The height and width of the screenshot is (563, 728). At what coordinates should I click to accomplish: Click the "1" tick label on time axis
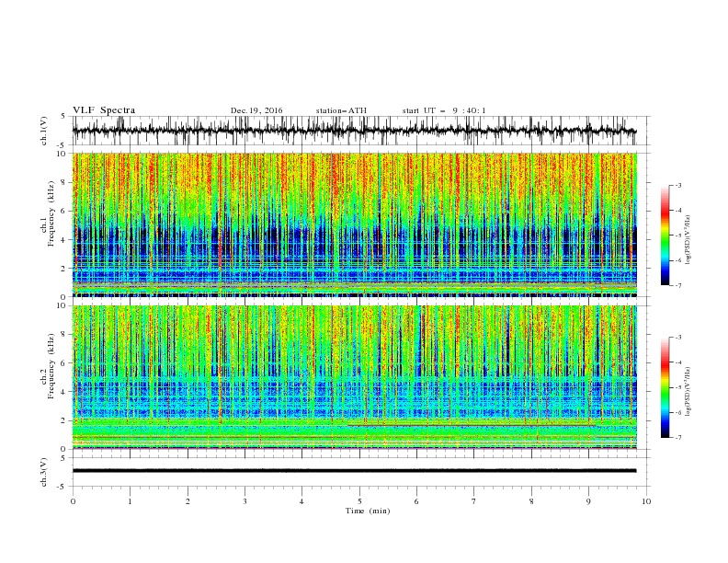point(130,501)
